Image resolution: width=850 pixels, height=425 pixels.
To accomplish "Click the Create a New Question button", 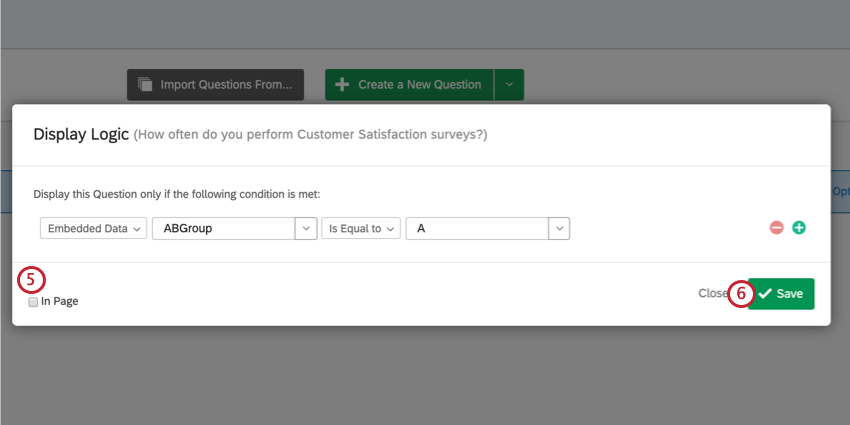I will click(x=410, y=85).
